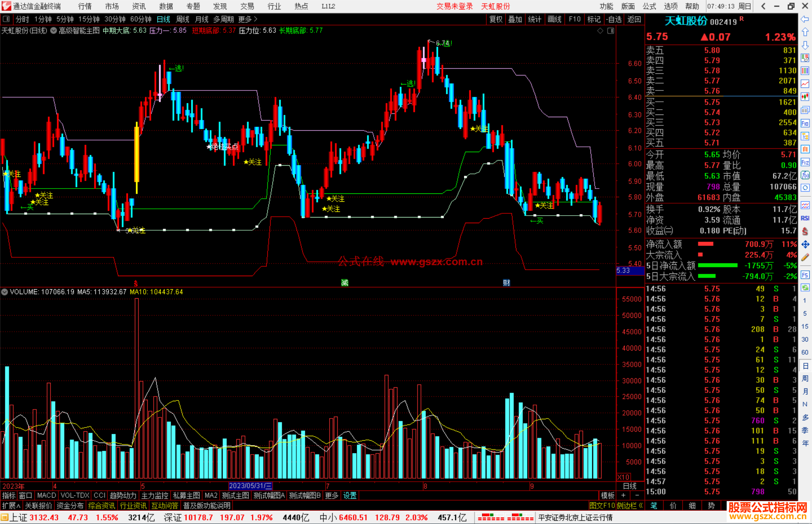Click the 2023/05/31 date marker on time axis
This screenshot has height=524, width=812.
(x=250, y=486)
